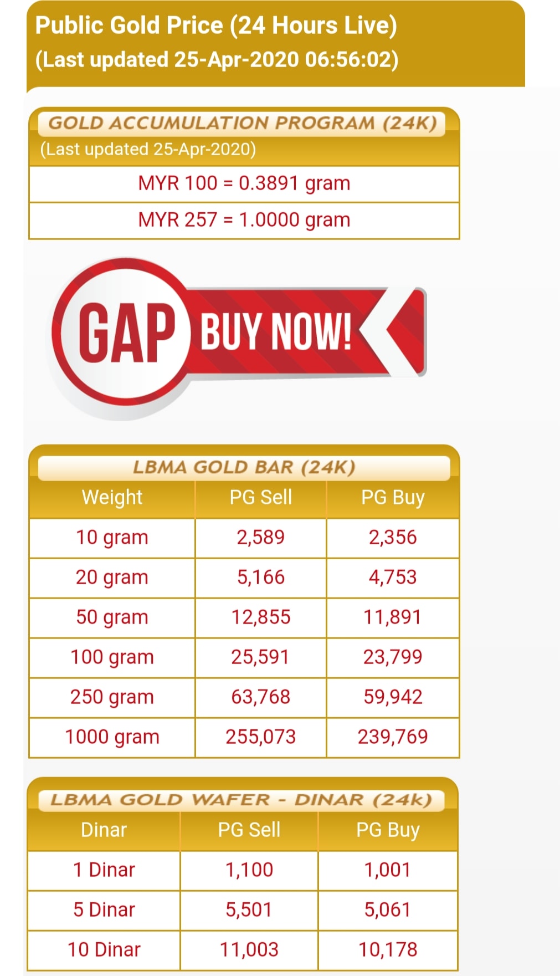
Task: Select the 10 gram weight row
Action: point(244,538)
